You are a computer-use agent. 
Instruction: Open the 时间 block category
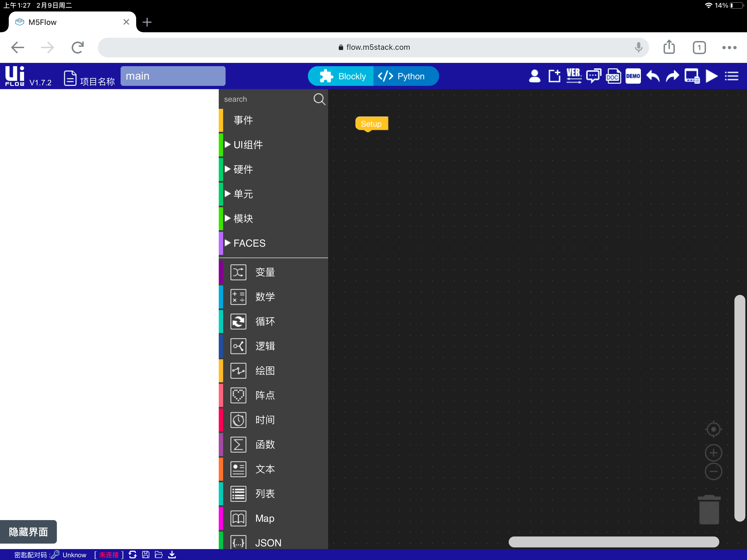coord(273,420)
